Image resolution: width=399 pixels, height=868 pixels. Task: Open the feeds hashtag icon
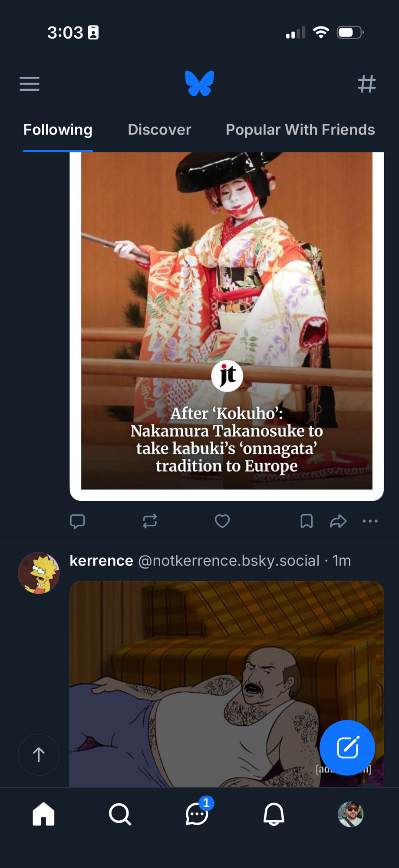[366, 84]
